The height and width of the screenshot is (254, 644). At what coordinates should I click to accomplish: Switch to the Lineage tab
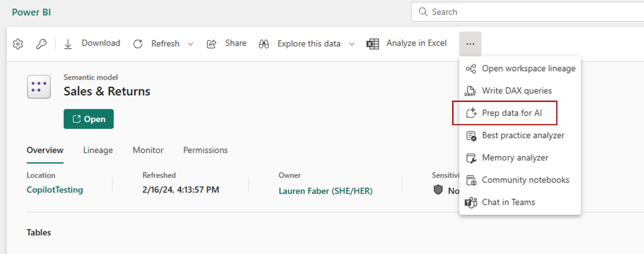coord(98,150)
